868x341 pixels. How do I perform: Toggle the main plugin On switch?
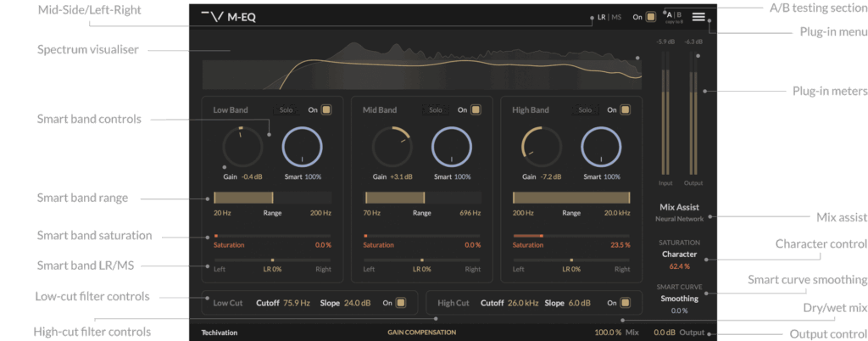click(x=650, y=16)
